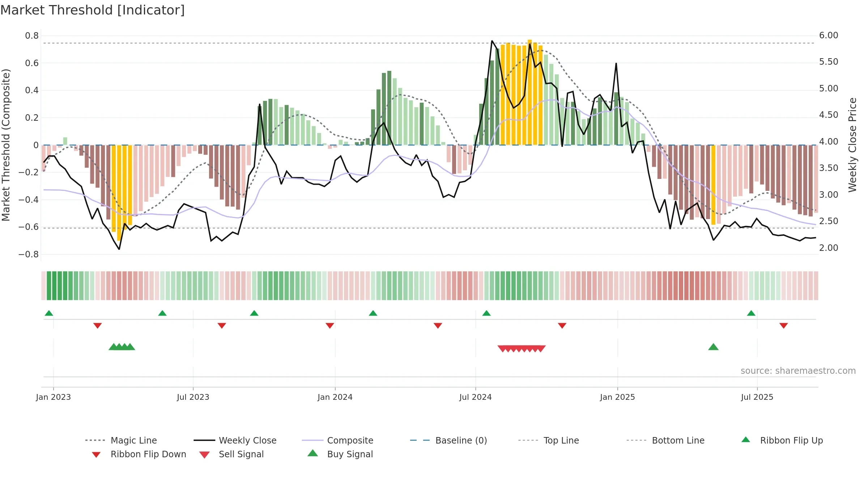Click ribbon flip up marker after Jul 2024
The height and width of the screenshot is (488, 868).
point(486,313)
